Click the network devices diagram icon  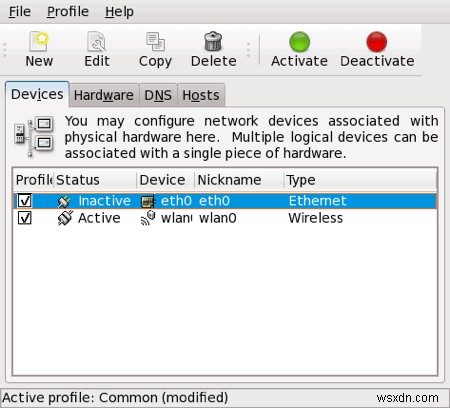click(x=34, y=137)
